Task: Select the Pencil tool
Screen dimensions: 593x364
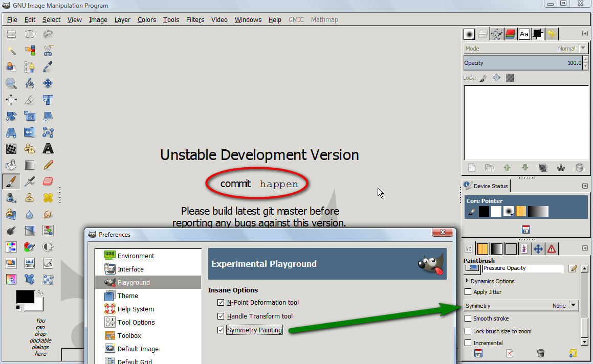Action: coord(48,165)
